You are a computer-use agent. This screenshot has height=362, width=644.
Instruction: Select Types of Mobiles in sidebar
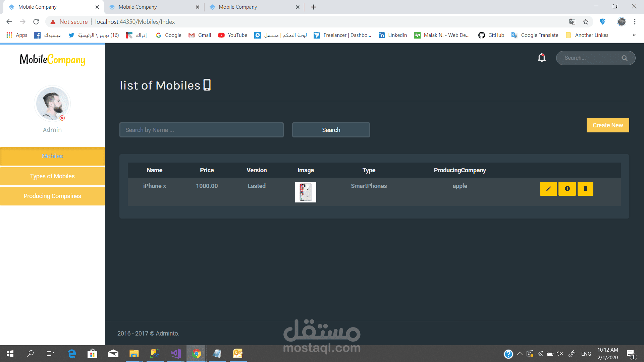pyautogui.click(x=52, y=176)
